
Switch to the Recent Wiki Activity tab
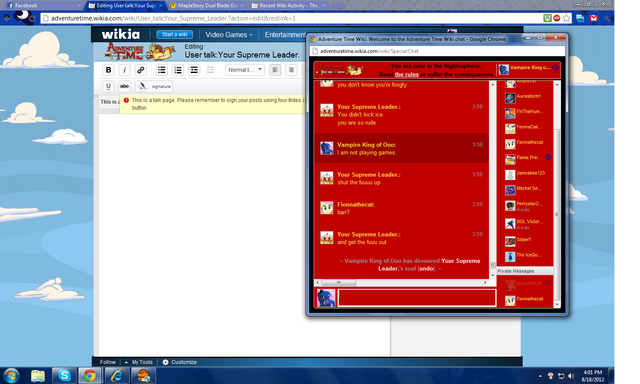tap(288, 5)
